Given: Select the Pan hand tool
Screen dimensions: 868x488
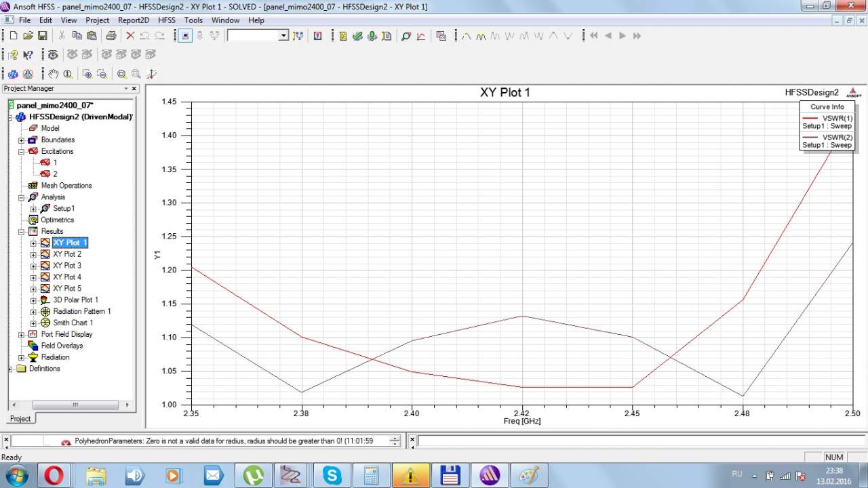Looking at the screenshot, I should point(53,74).
